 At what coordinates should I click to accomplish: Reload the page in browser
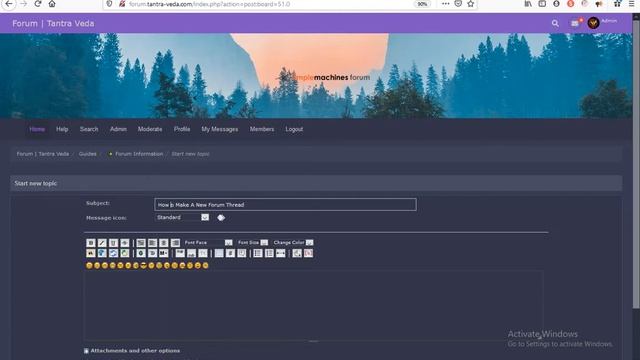(38, 4)
